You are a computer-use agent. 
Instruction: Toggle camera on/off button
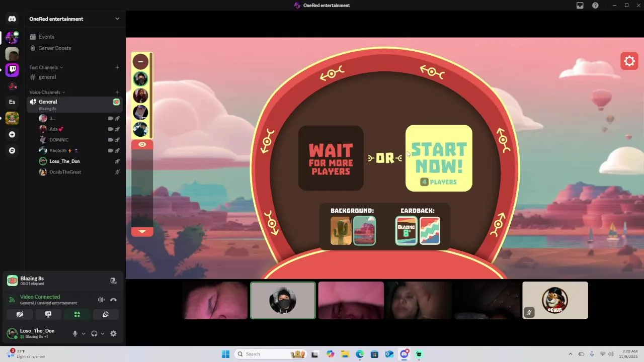20,314
